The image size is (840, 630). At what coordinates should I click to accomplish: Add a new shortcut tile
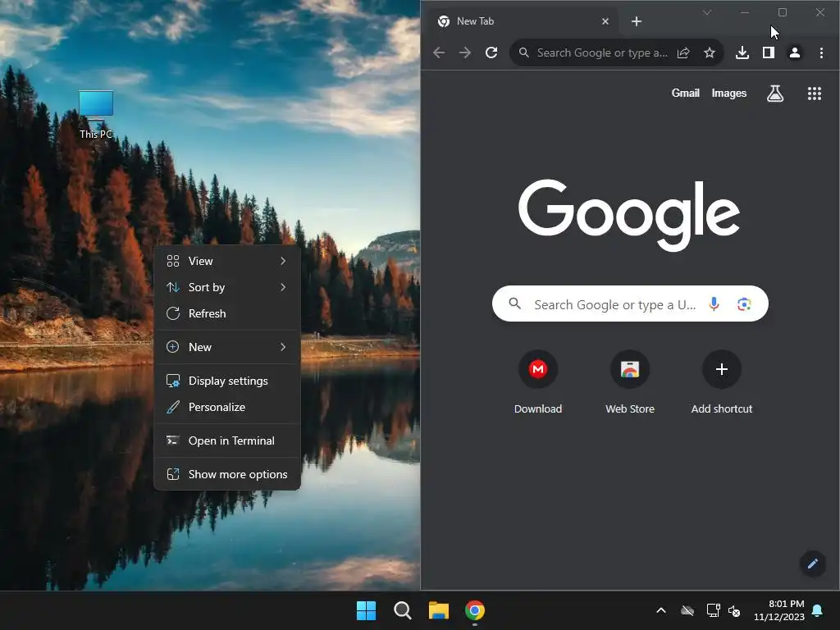tap(722, 382)
